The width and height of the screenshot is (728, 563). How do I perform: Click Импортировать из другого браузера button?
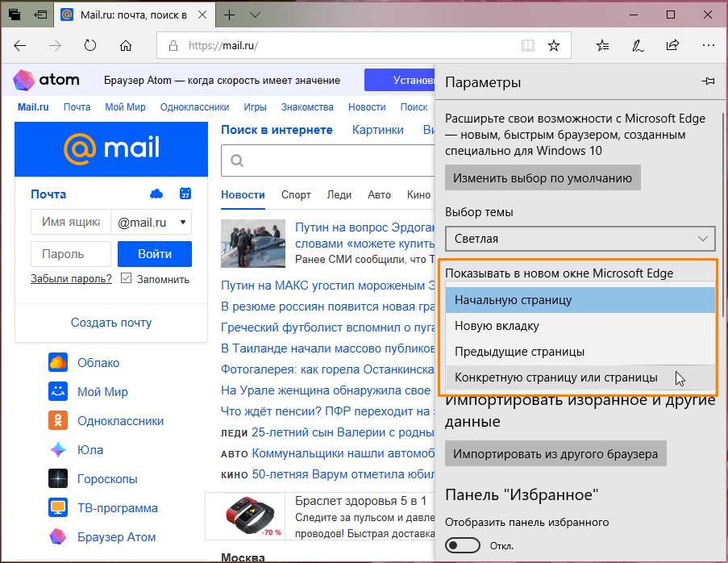[555, 454]
